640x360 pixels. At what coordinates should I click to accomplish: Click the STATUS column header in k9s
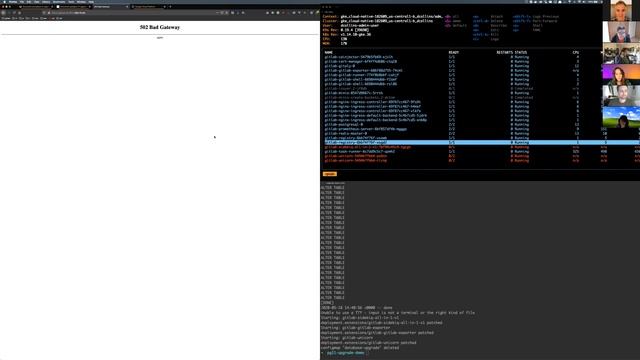(520, 52)
